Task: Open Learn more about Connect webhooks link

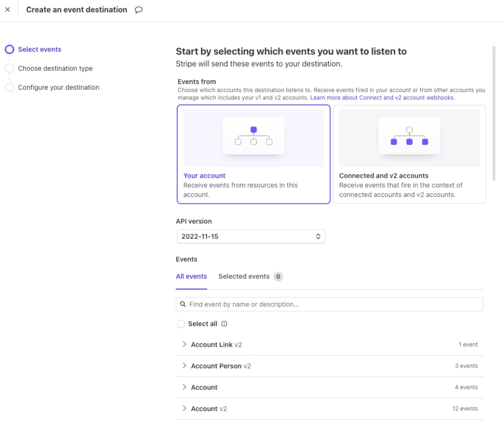Action: coord(382,98)
